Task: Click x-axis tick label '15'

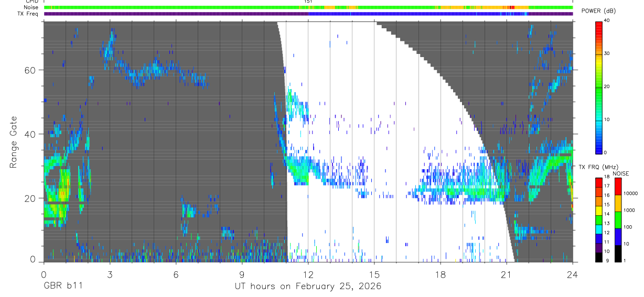Action: click(374, 274)
